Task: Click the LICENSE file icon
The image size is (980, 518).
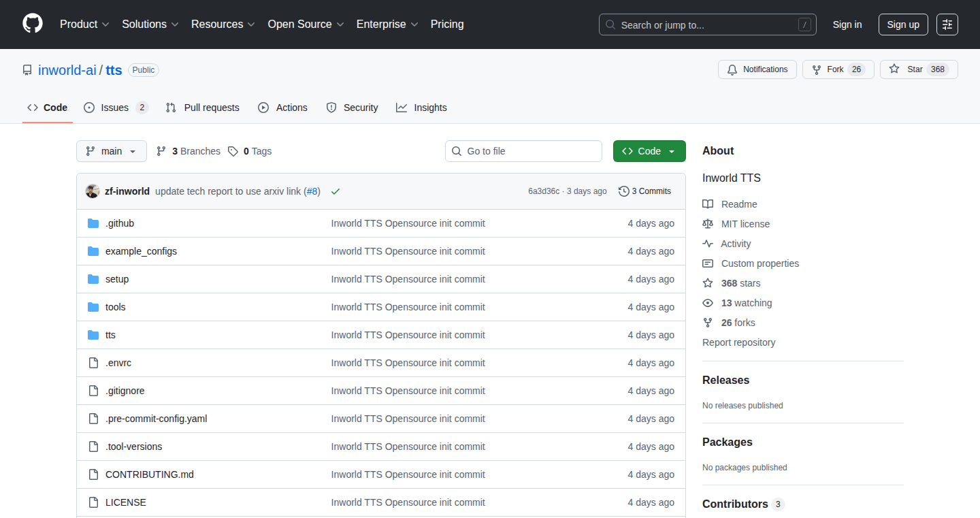Action: pos(93,502)
